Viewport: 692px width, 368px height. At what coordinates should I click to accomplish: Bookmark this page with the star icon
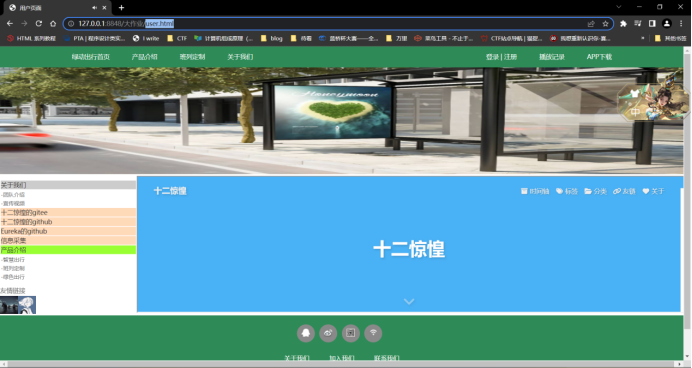click(606, 23)
